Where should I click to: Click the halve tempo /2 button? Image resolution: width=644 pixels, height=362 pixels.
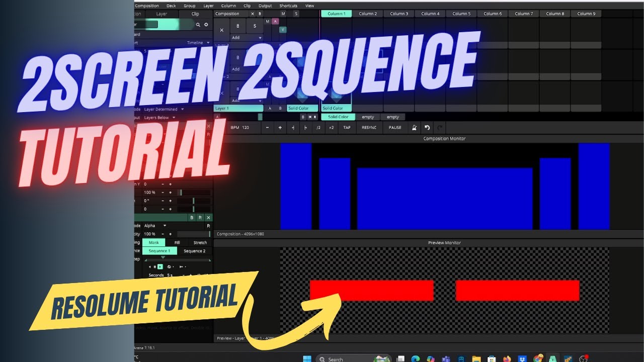[318, 128]
